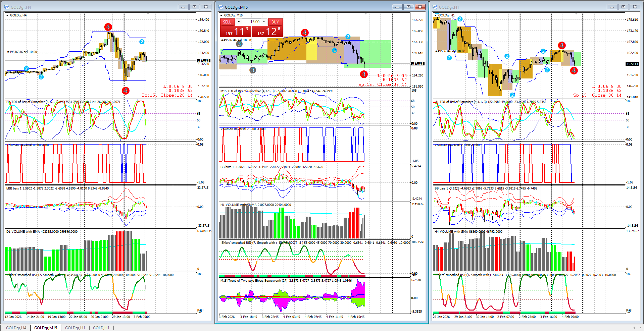Grab the chart shift triangle in the M15 chart
Screen dimensions: 644x331
pos(365,14)
